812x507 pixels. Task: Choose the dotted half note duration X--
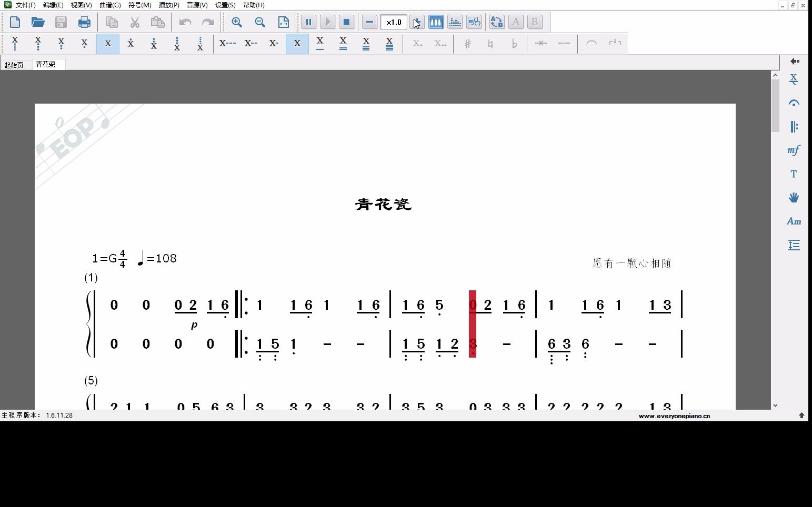[x=251, y=44]
